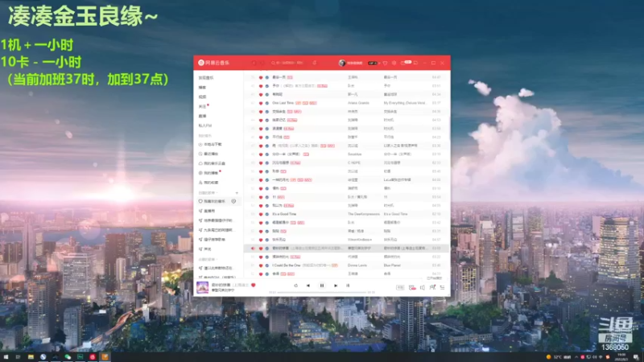
Task: Open artist The DeeKompressors
Action: click(x=364, y=214)
